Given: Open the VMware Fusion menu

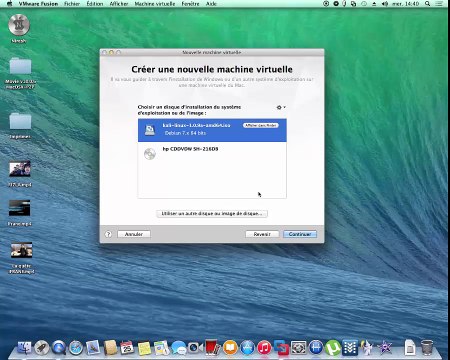Looking at the screenshot, I should [38, 4].
